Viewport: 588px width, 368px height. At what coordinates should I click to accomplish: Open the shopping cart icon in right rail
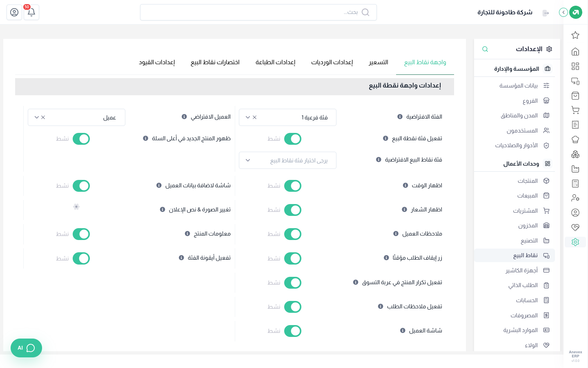pos(575,110)
